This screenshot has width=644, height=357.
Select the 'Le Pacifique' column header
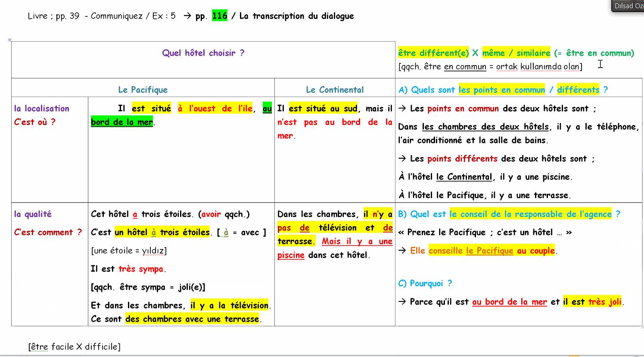tap(143, 90)
